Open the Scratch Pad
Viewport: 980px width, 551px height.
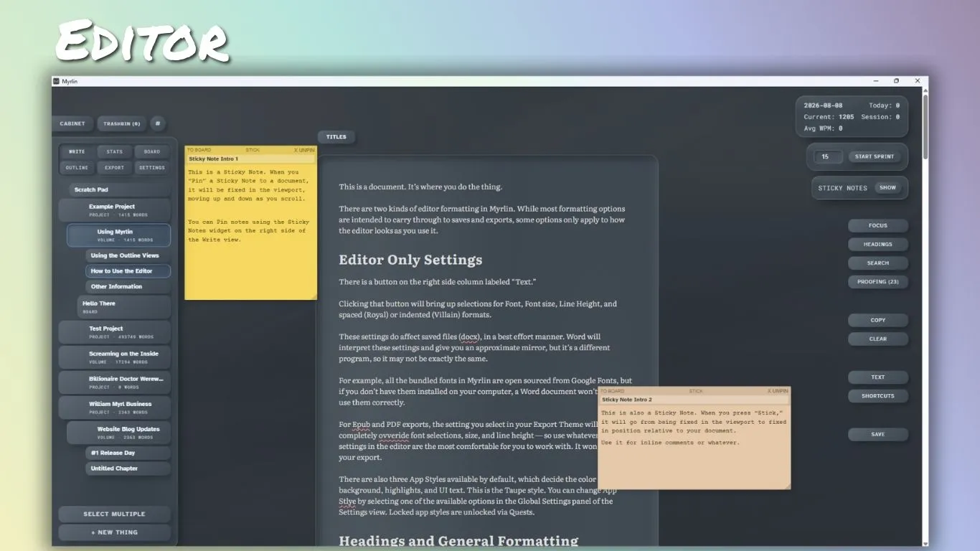click(120, 190)
